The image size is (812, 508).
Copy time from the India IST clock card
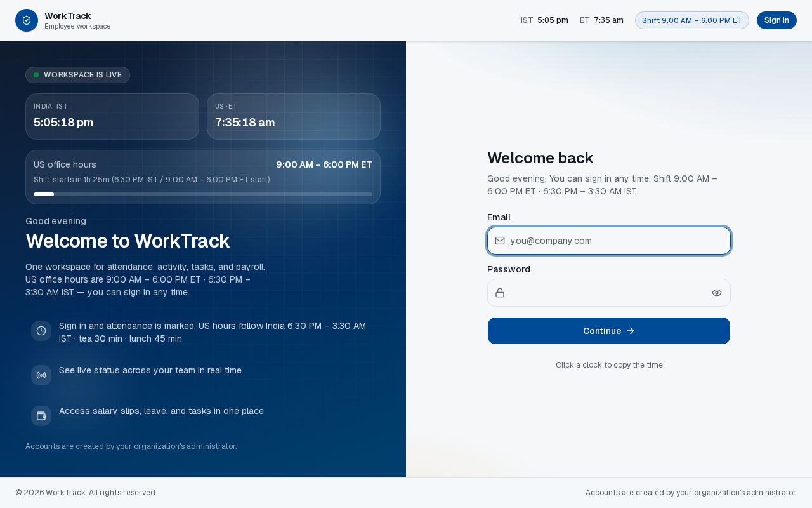click(112, 116)
